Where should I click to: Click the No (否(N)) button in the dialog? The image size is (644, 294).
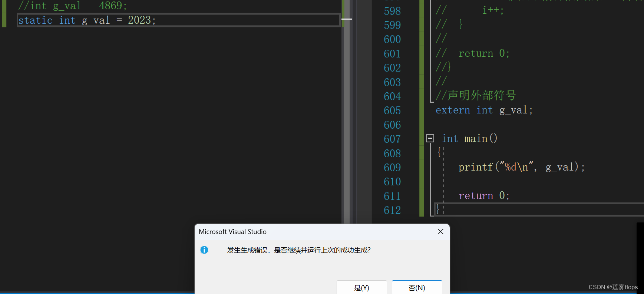(x=417, y=288)
